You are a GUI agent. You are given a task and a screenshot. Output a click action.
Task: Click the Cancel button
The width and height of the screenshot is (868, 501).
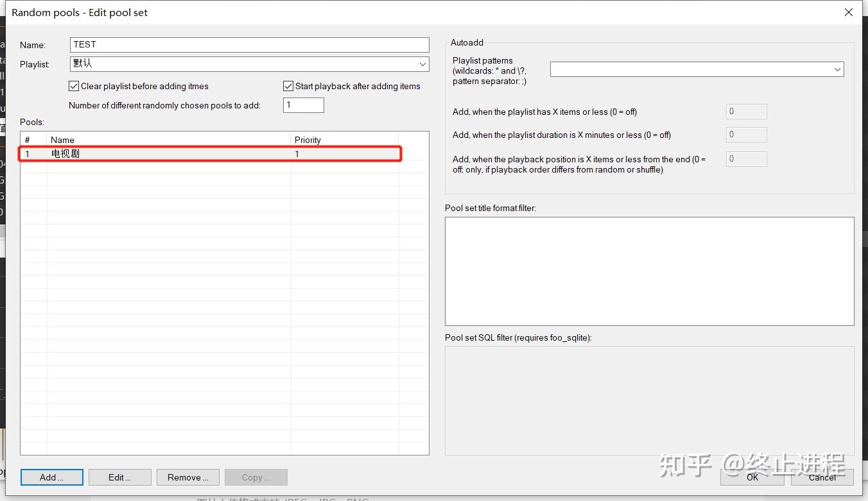point(822,477)
